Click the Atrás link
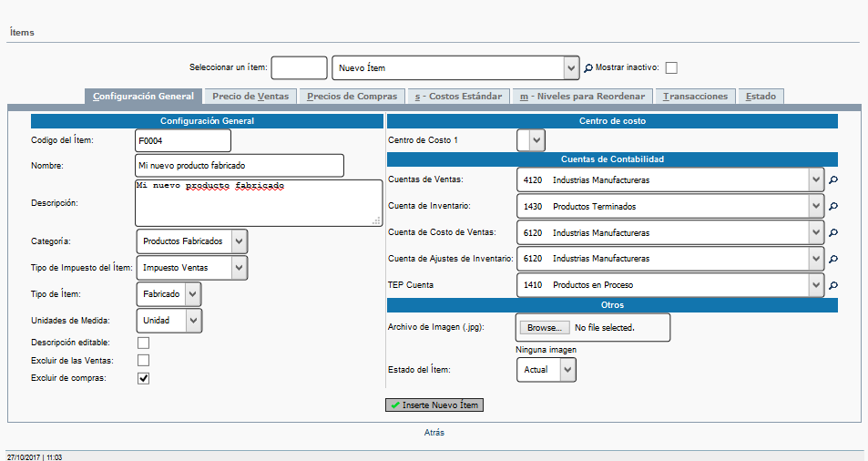The height and width of the screenshot is (461, 868). pyautogui.click(x=434, y=433)
